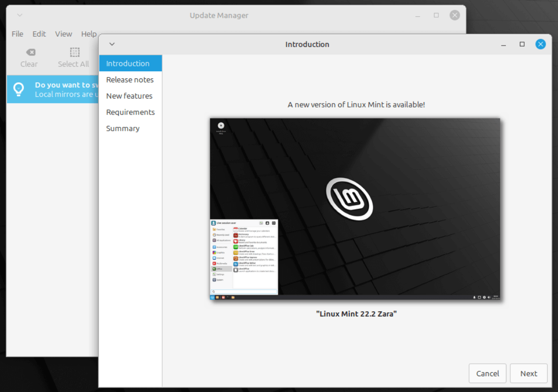
Task: Open Help menu in Update Manager
Action: 89,34
